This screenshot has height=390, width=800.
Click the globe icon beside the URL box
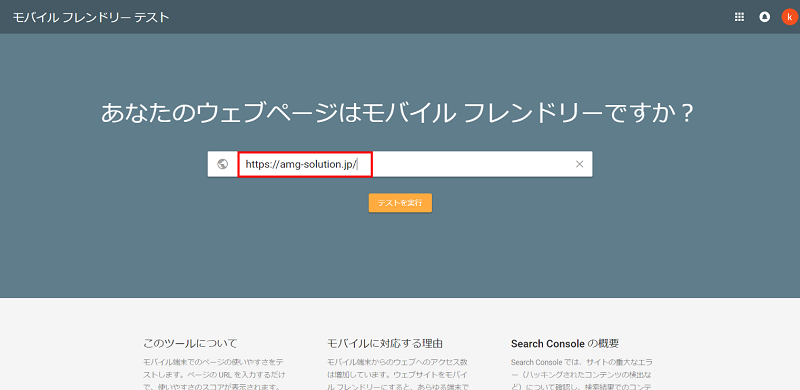pos(222,164)
